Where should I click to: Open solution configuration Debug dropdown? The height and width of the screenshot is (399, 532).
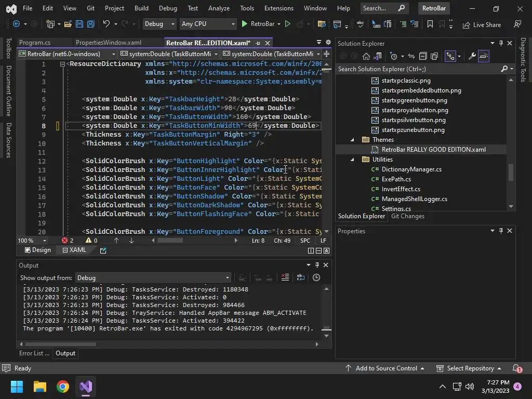point(159,24)
